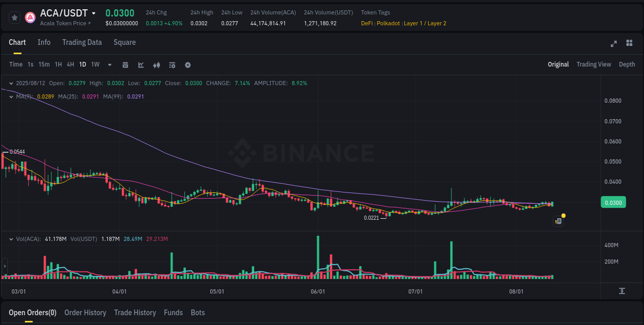Screen dimensions: 644x325
Task: Switch to the Trading Data tab
Action: 82,42
